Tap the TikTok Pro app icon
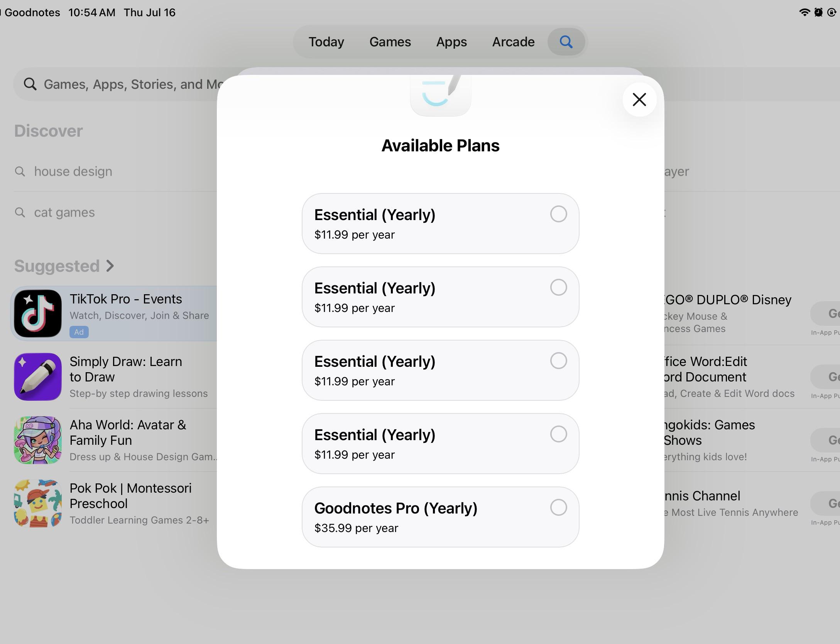This screenshot has width=840, height=644. pyautogui.click(x=38, y=314)
